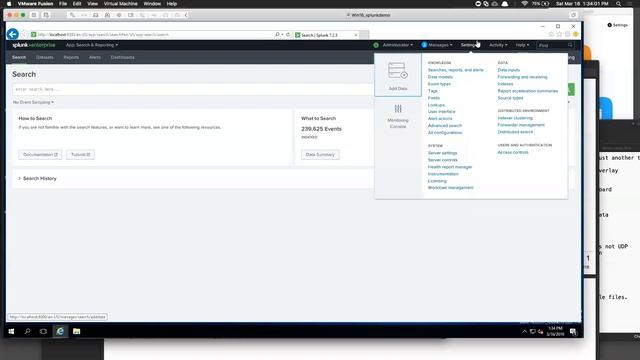The height and width of the screenshot is (360, 640).
Task: Close the Splunk browser tab
Action: point(356,35)
